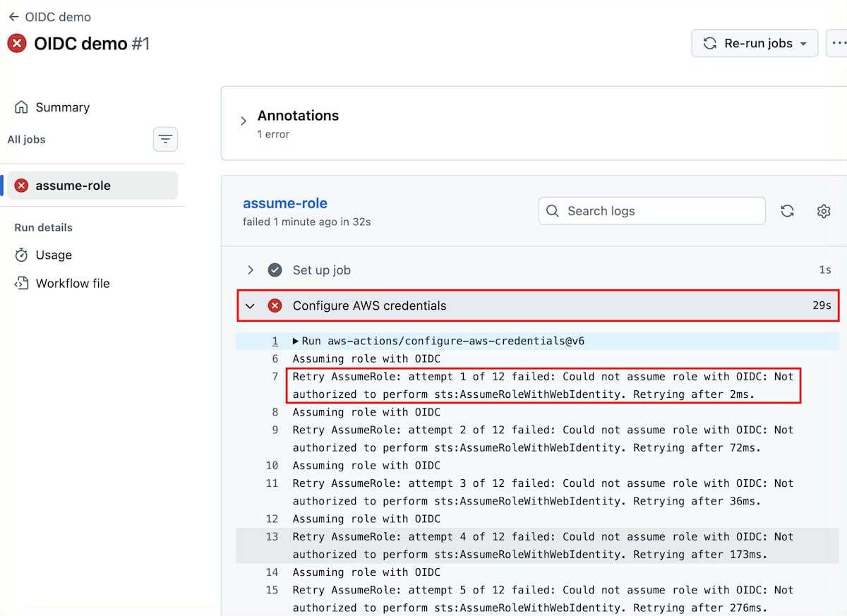The width and height of the screenshot is (847, 616).
Task: Refresh the logs with the reload icon
Action: click(787, 211)
